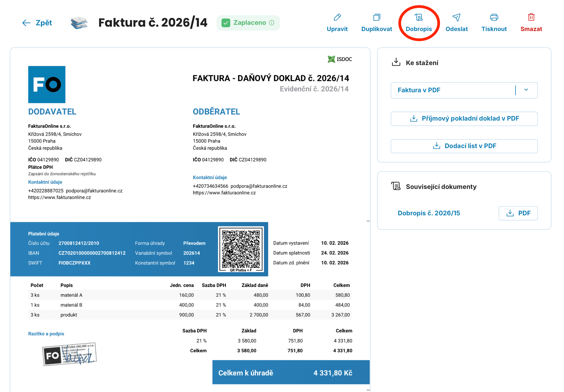
Task: Click the total amount 4 331,80 Kč
Action: pyautogui.click(x=333, y=373)
